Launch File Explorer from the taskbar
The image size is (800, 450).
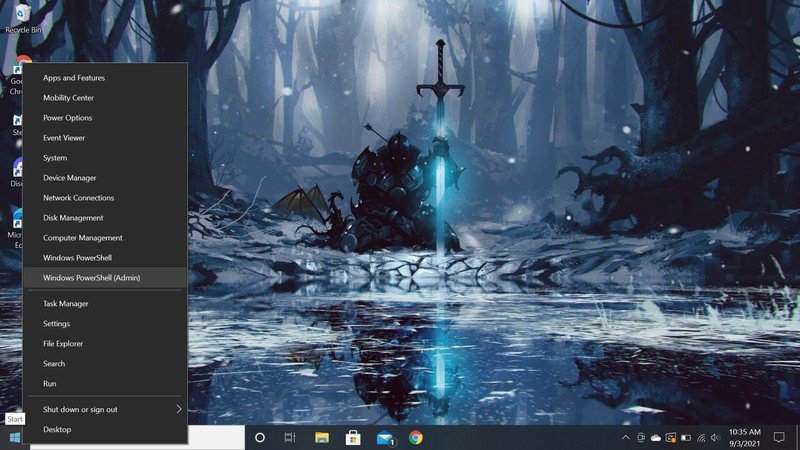pos(322,438)
